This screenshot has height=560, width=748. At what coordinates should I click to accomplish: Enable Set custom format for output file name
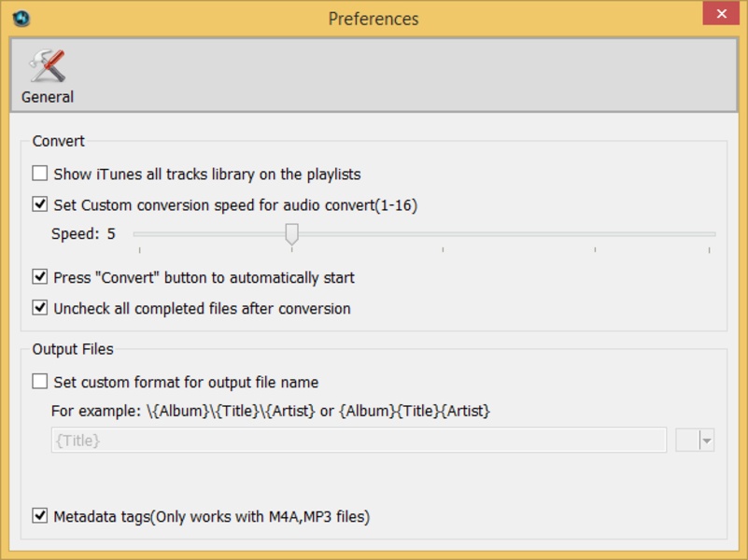(40, 382)
